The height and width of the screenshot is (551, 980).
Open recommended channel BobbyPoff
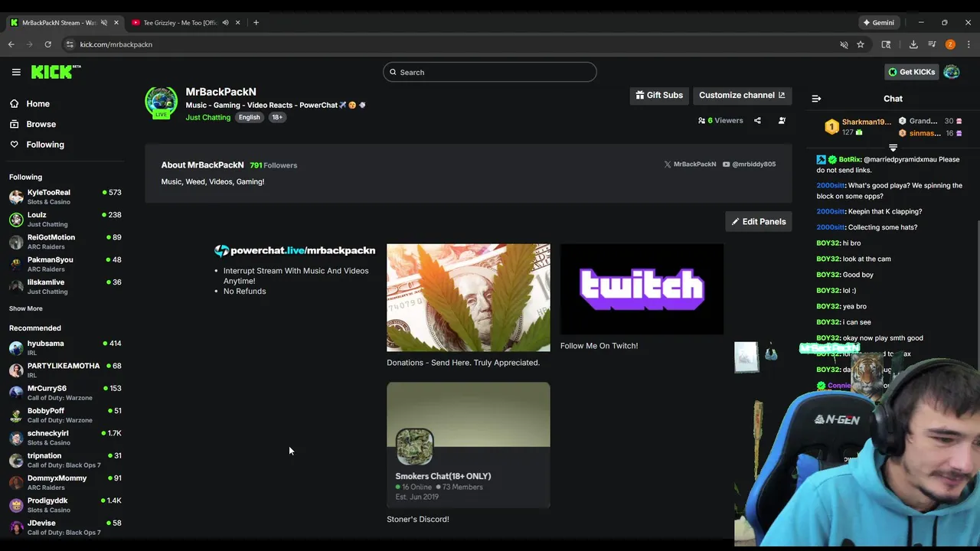tap(65, 415)
